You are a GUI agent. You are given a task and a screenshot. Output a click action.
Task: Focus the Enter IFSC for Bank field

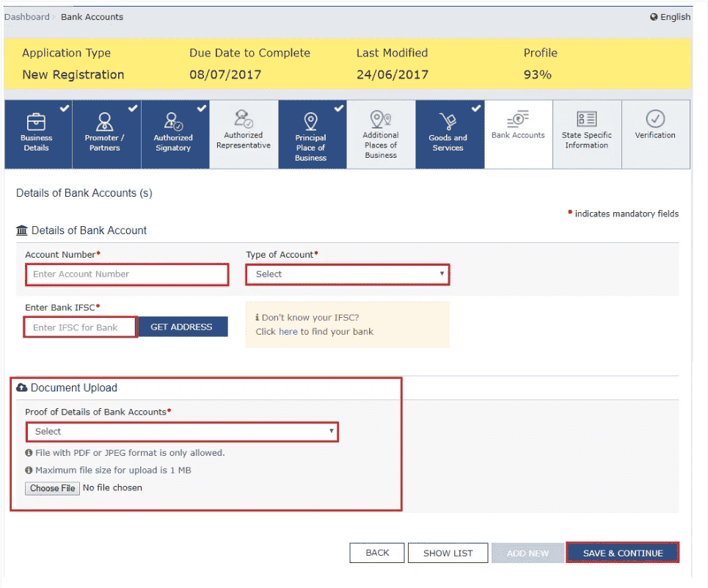[x=81, y=327]
